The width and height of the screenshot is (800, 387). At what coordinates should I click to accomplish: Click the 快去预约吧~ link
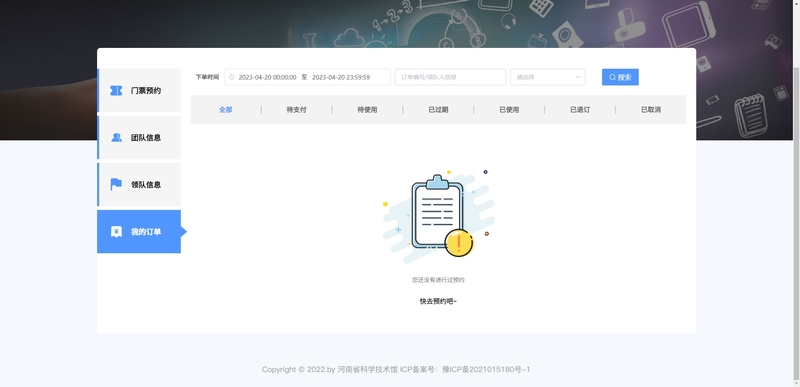438,301
